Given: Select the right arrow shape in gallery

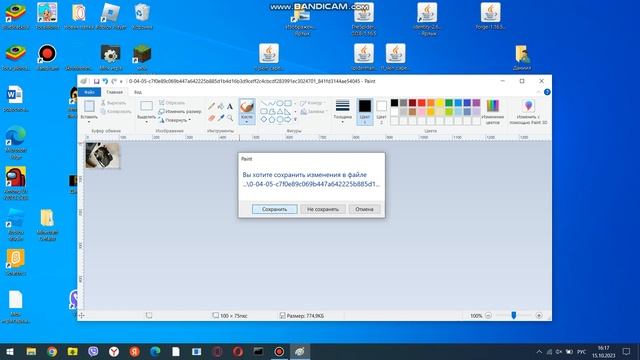Looking at the screenshot, I should pos(288,120).
